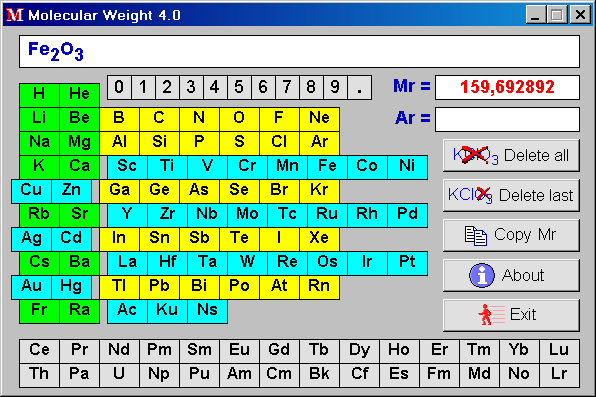Viewport: 596px width, 397px height.
Task: Click the number 2 key
Action: (x=167, y=87)
